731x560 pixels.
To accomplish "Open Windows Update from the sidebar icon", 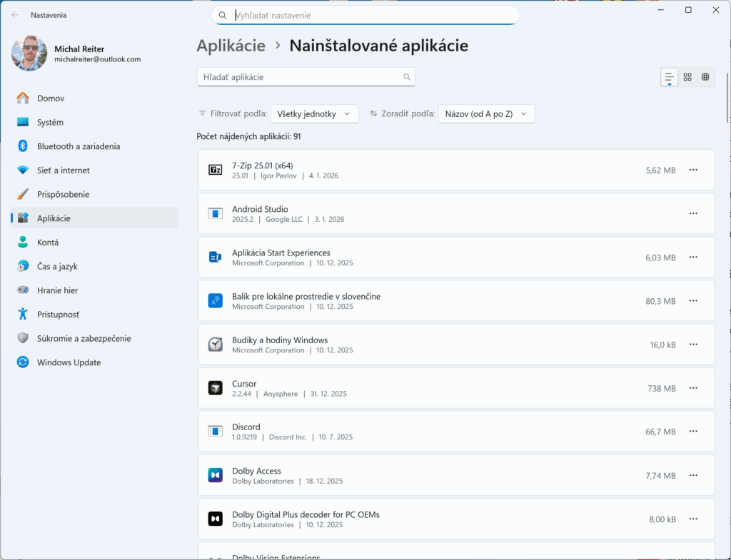I will (x=22, y=362).
